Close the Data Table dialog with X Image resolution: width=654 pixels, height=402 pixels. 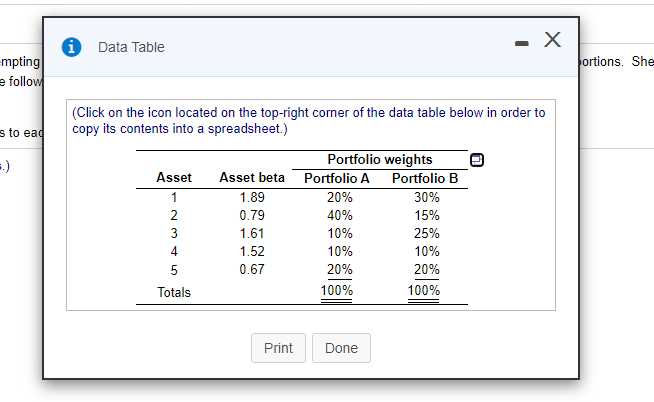(552, 40)
